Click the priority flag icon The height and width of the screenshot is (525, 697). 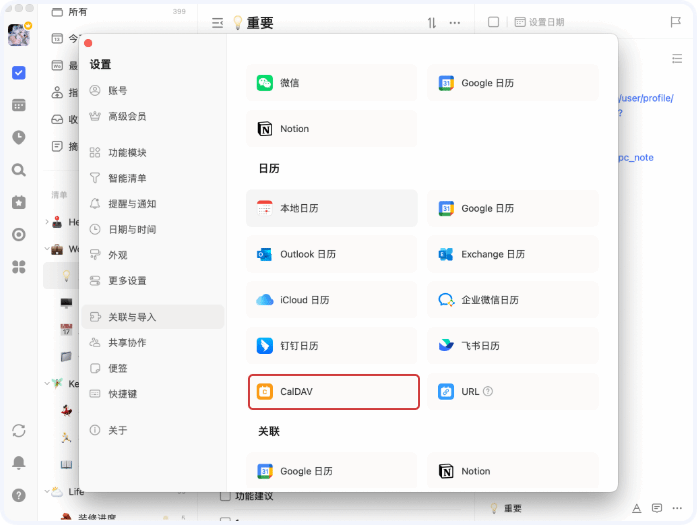point(675,22)
